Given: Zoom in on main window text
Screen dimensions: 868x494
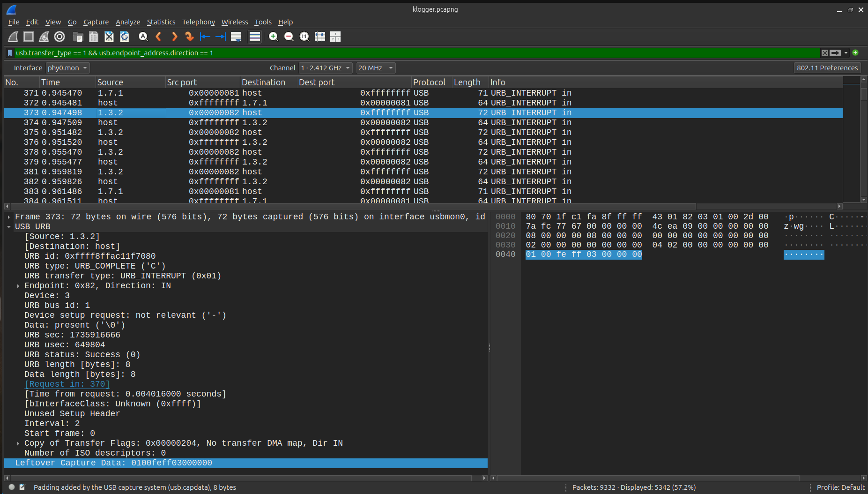Looking at the screenshot, I should pos(274,37).
